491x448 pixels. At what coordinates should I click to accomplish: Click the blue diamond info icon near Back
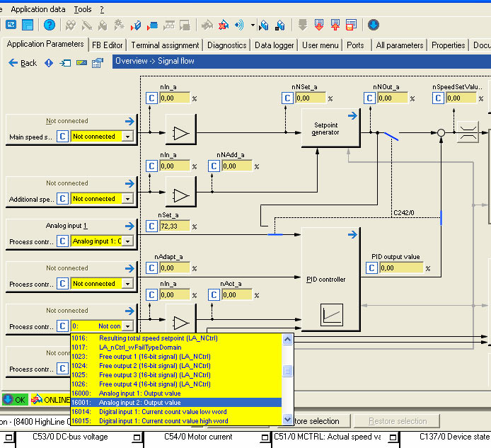49,63
